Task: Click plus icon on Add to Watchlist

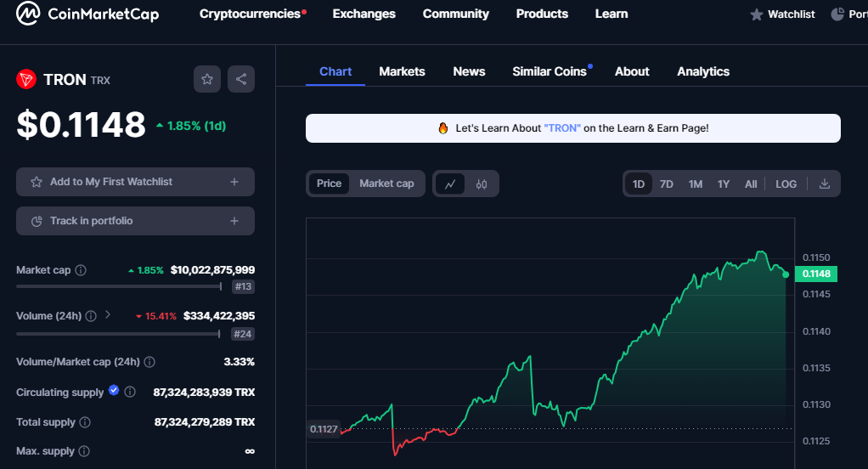Action: tap(234, 182)
